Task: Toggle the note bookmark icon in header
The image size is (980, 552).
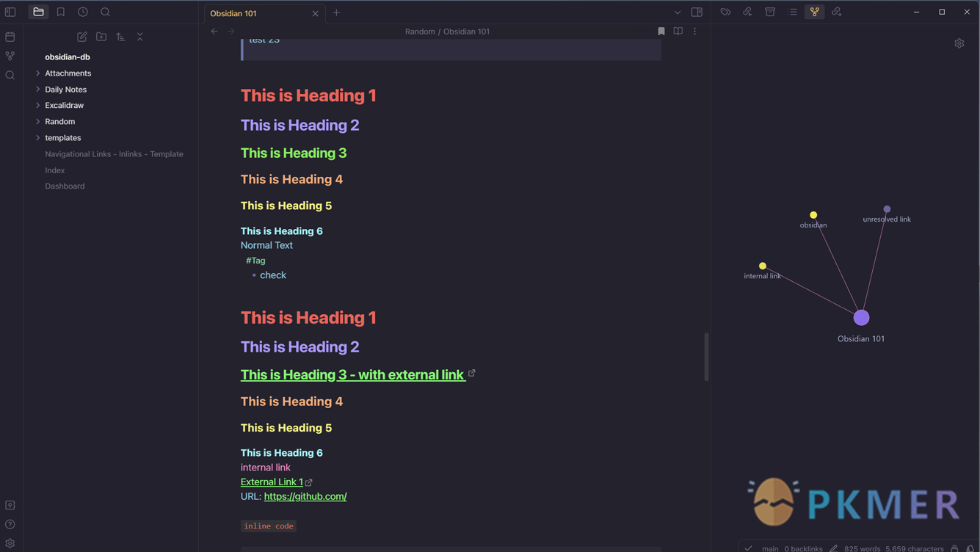Action: (x=661, y=32)
